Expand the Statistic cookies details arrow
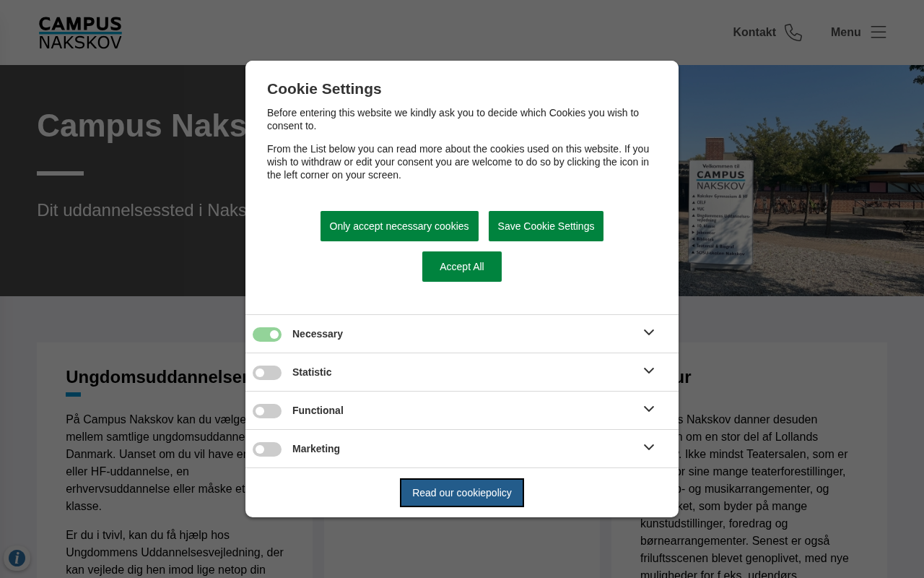Viewport: 924px width, 578px height. 649,371
